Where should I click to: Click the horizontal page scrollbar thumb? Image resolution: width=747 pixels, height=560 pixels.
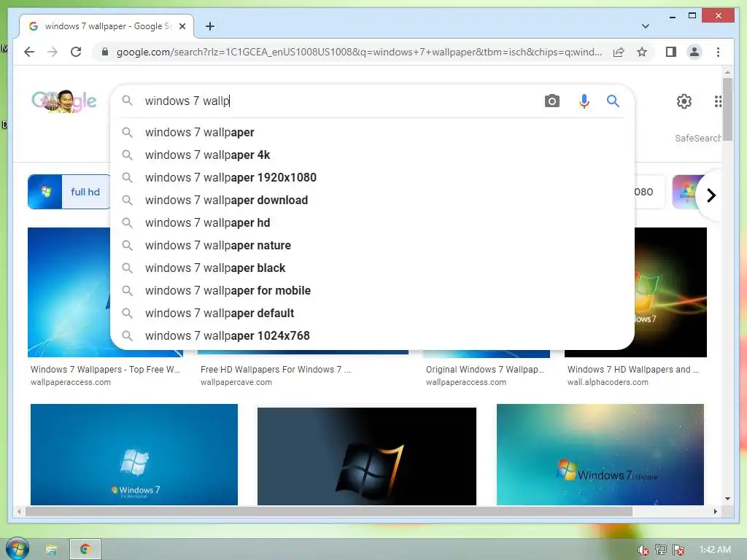[x=329, y=512]
